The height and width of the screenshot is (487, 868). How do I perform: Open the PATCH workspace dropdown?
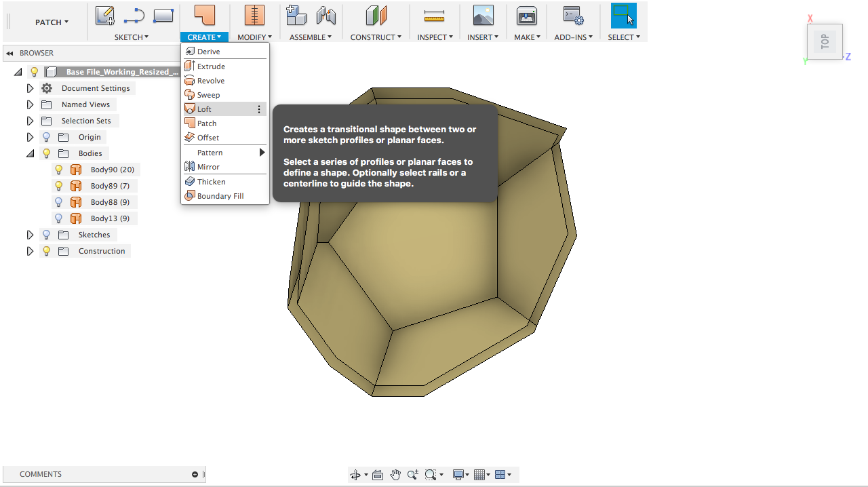[52, 22]
